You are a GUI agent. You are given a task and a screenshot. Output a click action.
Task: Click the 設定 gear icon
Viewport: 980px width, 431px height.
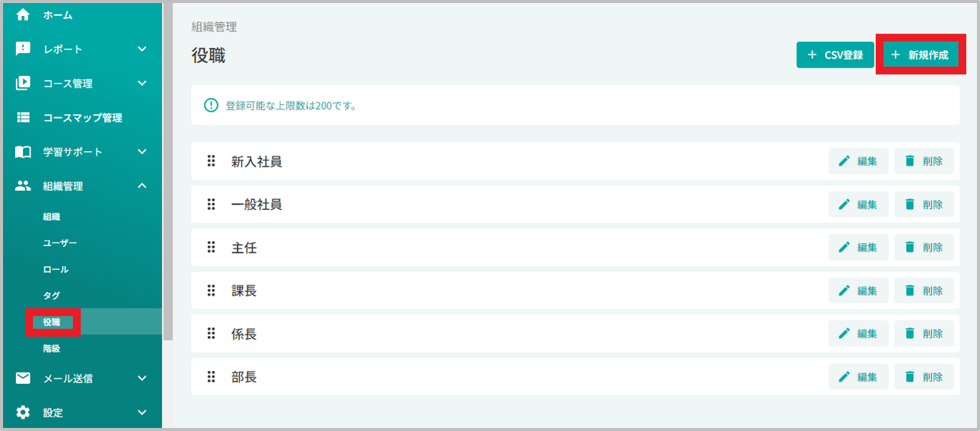[24, 412]
